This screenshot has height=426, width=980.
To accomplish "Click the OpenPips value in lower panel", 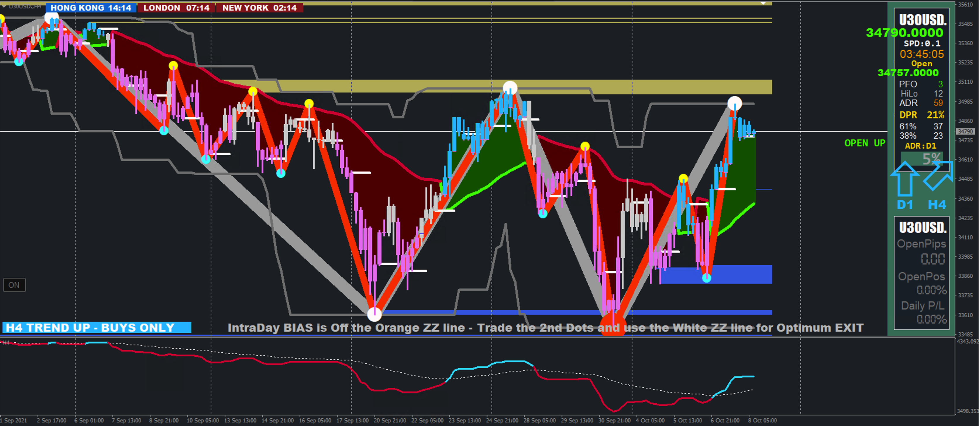I will coord(932,259).
